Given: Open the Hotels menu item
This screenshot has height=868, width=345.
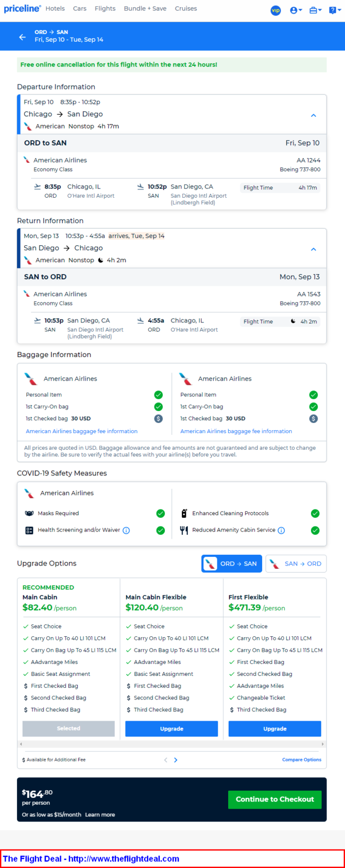Looking at the screenshot, I should (x=55, y=9).
